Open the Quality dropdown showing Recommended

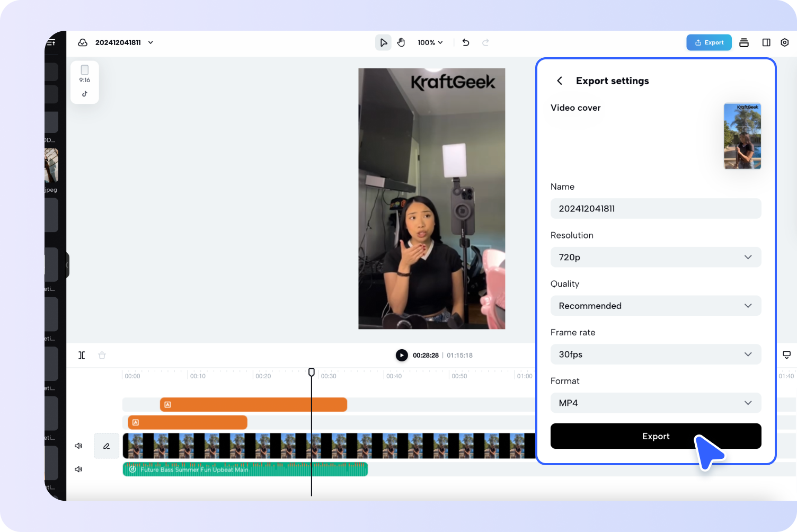656,306
